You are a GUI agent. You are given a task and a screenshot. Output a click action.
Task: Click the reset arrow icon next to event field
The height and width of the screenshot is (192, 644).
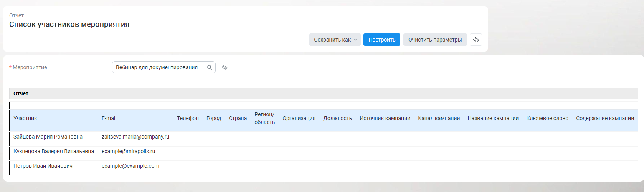click(225, 68)
